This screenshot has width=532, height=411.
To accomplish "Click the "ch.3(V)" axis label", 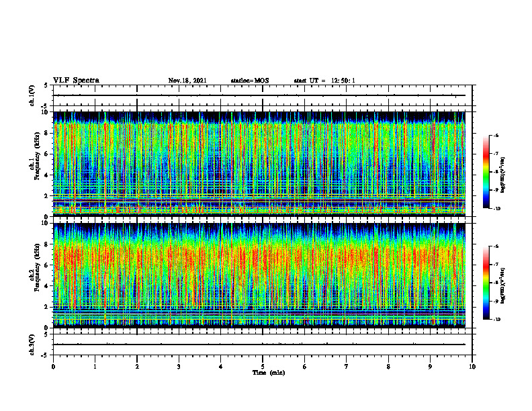I will (32, 345).
